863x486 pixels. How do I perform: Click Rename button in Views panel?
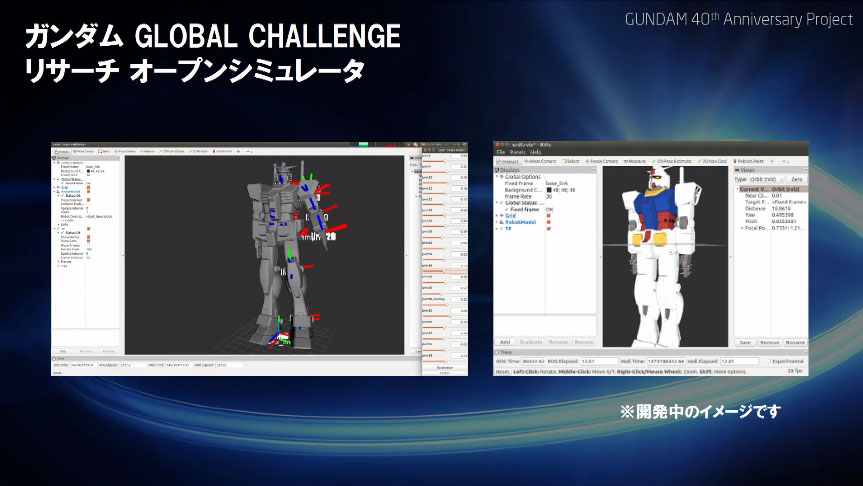click(795, 342)
